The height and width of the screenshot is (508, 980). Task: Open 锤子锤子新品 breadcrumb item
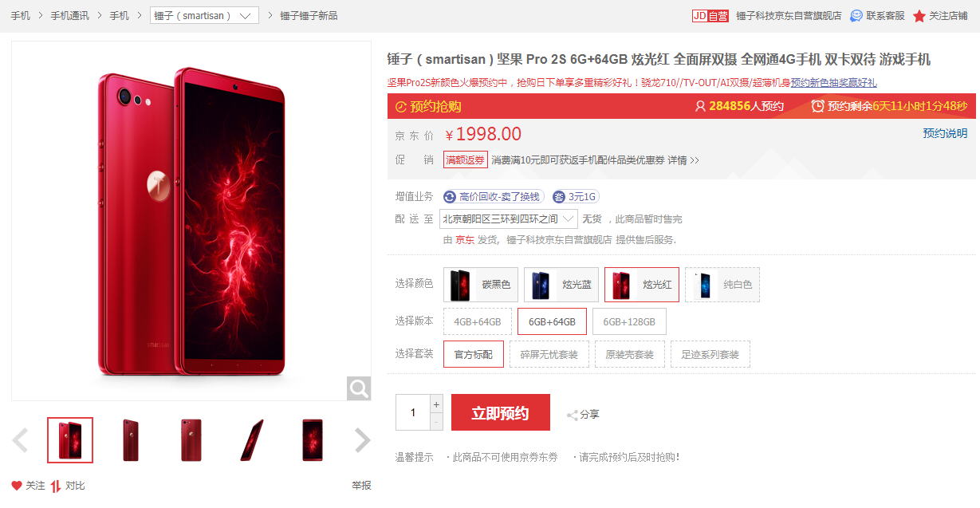309,16
